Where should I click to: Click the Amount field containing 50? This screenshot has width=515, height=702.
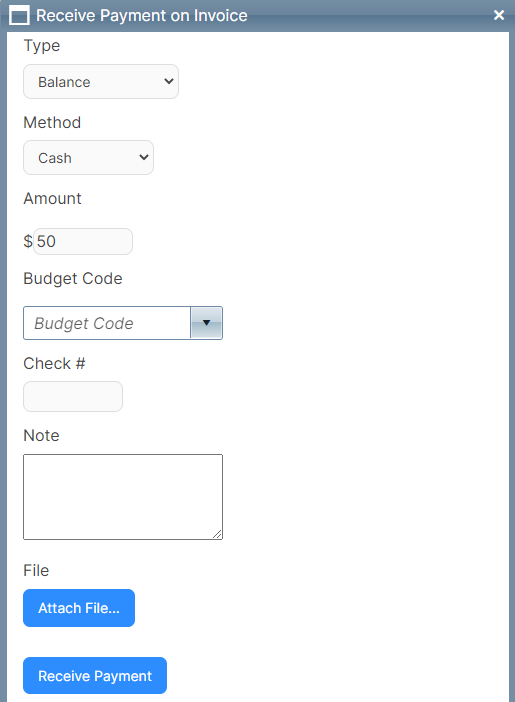pyautogui.click(x=83, y=241)
